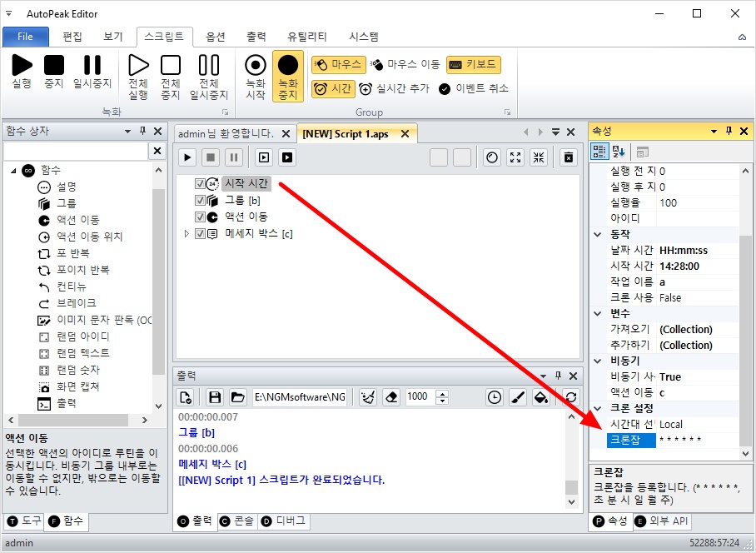Viewport: 756px width, 553px height.
Task: Switch to the admin님 환영합니다 tab
Action: click(x=226, y=133)
